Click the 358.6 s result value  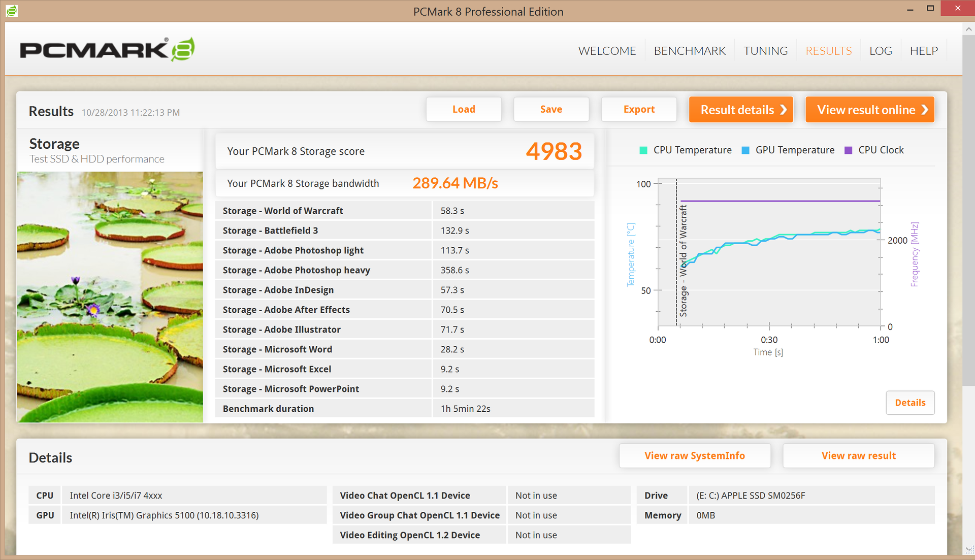pyautogui.click(x=454, y=270)
